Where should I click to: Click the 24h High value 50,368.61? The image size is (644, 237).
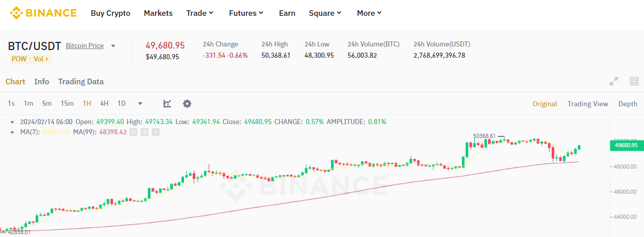pos(276,55)
